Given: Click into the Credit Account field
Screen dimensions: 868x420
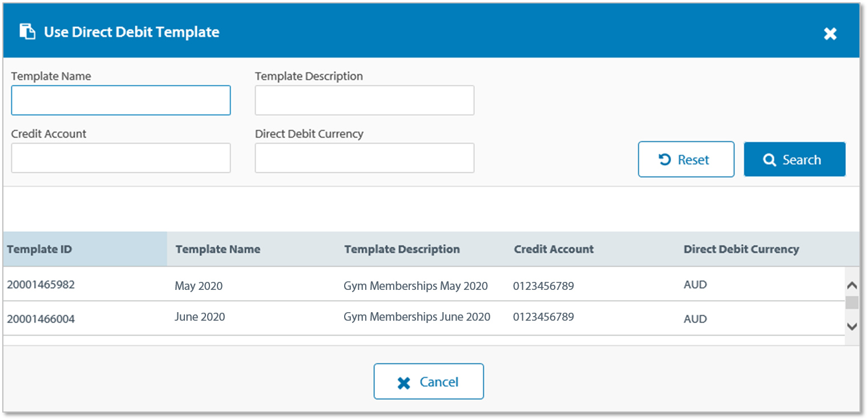Looking at the screenshot, I should (121, 158).
